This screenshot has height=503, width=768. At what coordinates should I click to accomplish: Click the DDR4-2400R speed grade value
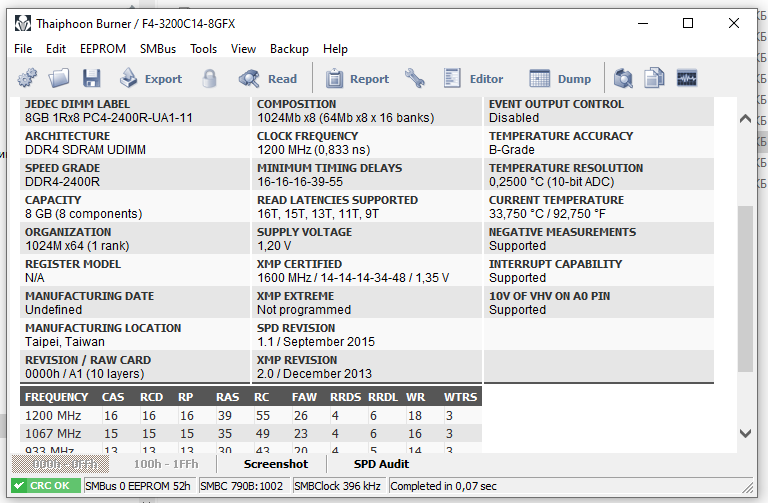click(x=62, y=182)
